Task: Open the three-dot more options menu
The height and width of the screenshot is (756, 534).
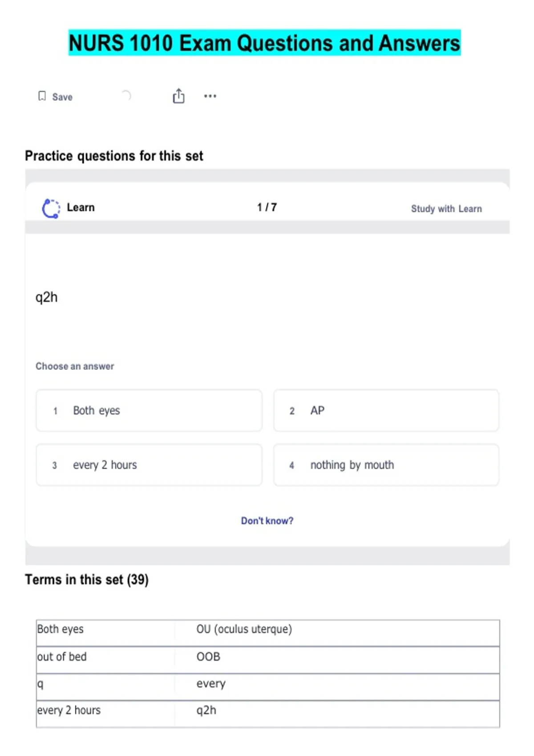Action: (210, 96)
